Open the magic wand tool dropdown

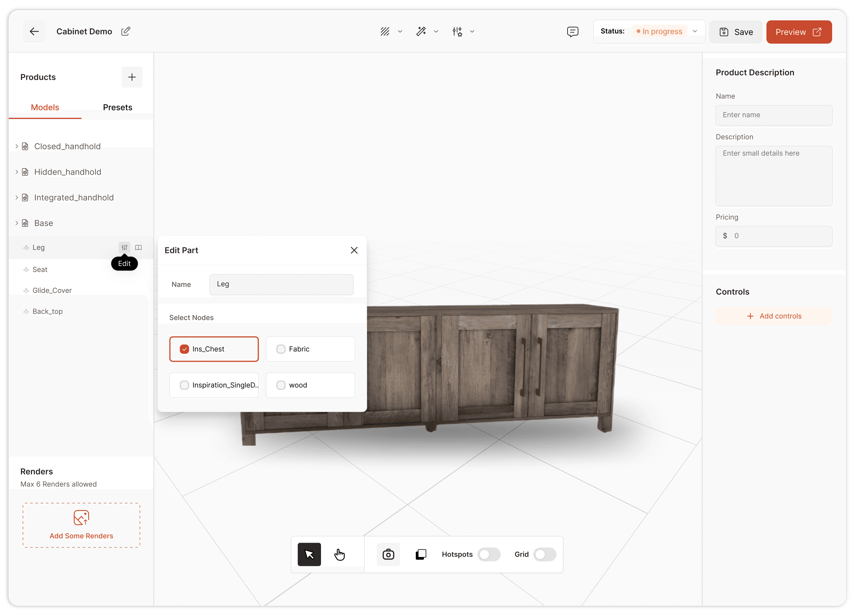tap(436, 32)
